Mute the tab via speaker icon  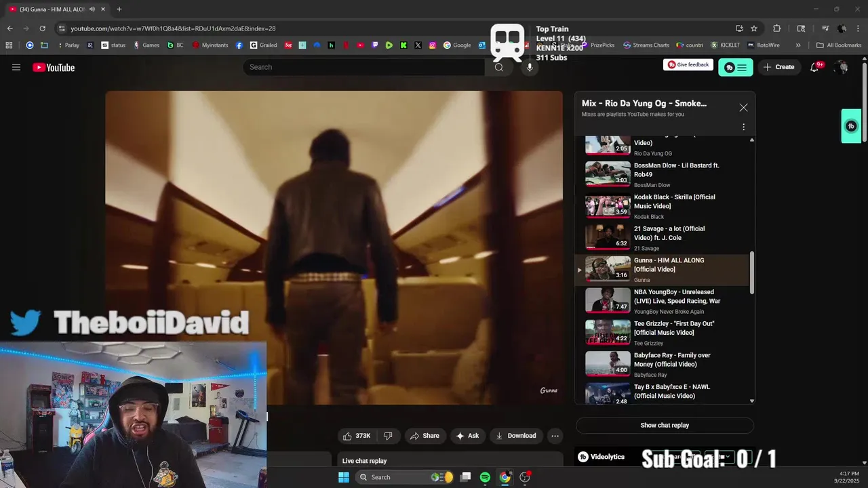click(92, 9)
